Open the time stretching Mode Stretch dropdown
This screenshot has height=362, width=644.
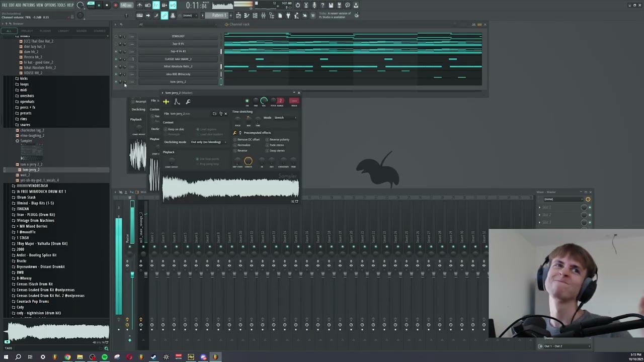click(285, 118)
